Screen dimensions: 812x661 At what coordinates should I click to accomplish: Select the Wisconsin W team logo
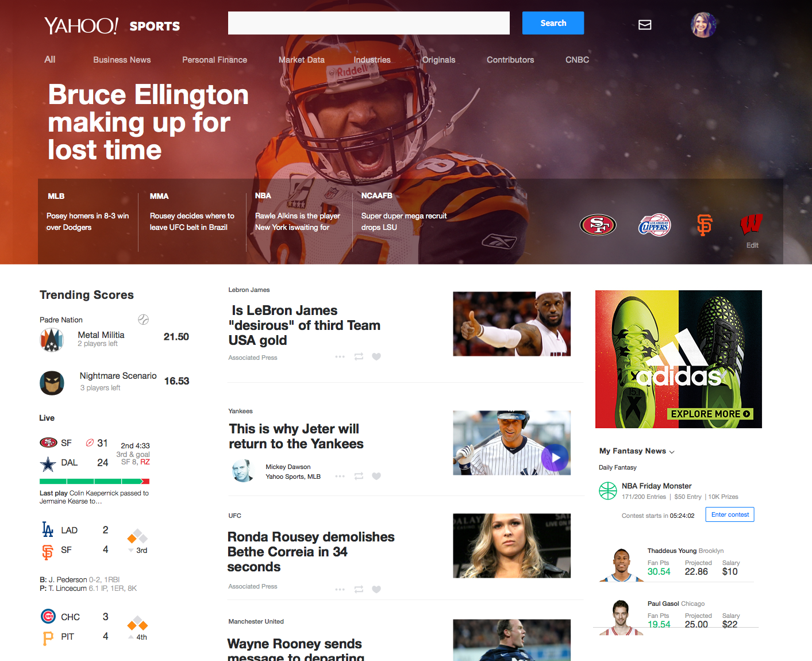[752, 224]
